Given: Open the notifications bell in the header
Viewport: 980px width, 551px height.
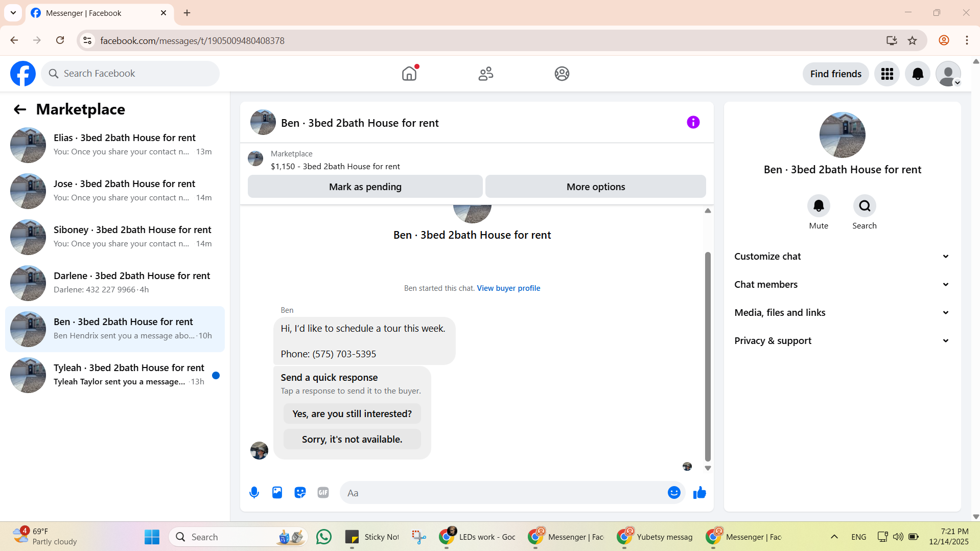Looking at the screenshot, I should point(918,74).
